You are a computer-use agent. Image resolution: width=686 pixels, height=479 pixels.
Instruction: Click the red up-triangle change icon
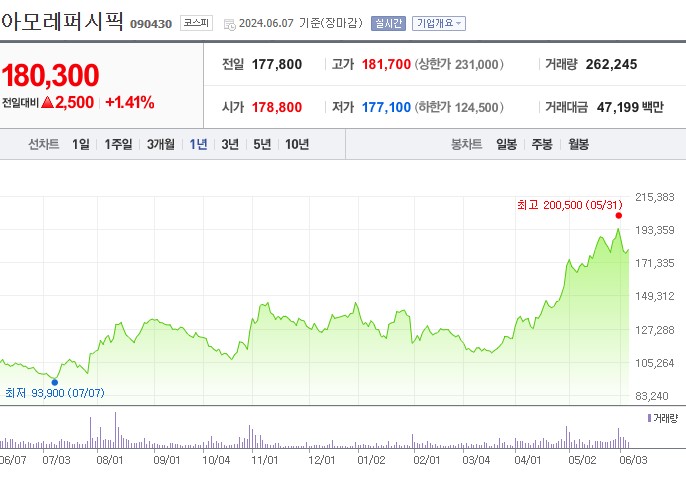pyautogui.click(x=47, y=102)
